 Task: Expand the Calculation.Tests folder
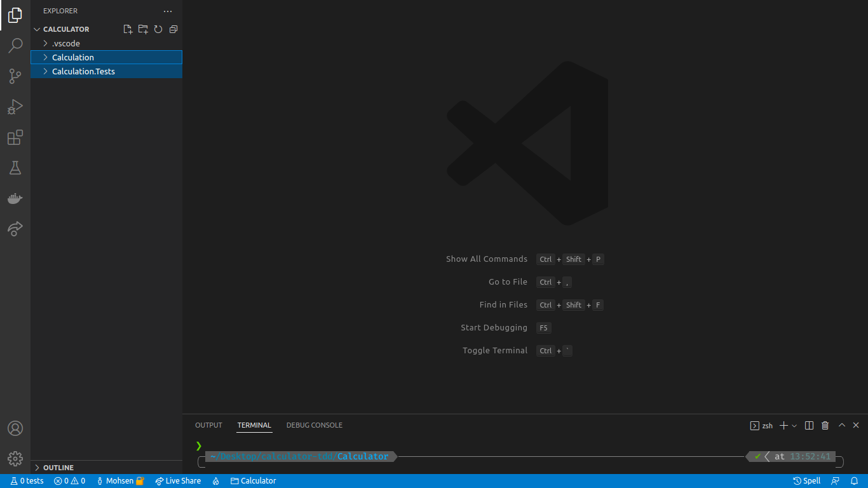(83, 71)
